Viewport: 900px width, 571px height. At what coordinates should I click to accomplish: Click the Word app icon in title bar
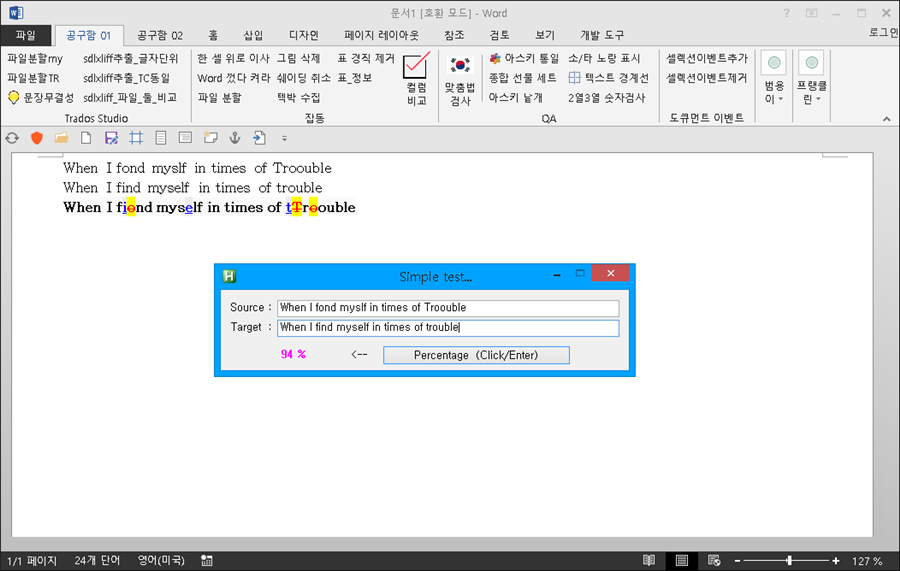tap(16, 13)
